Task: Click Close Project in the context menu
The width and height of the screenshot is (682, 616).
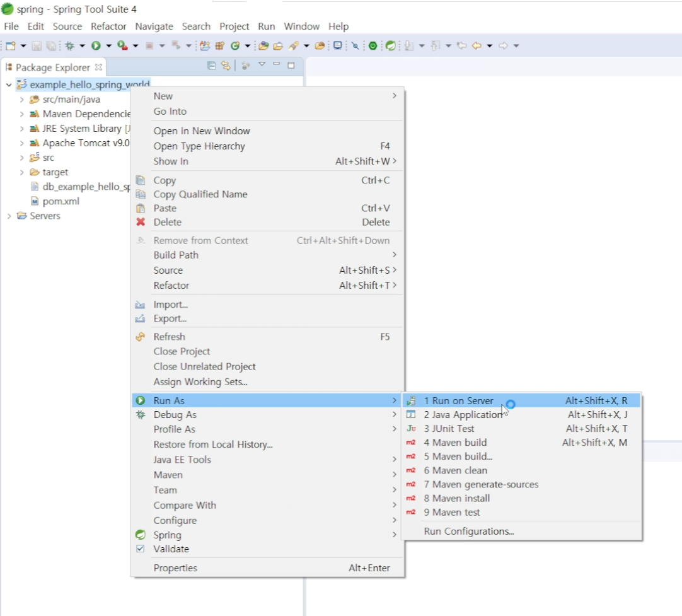Action: 267,351
